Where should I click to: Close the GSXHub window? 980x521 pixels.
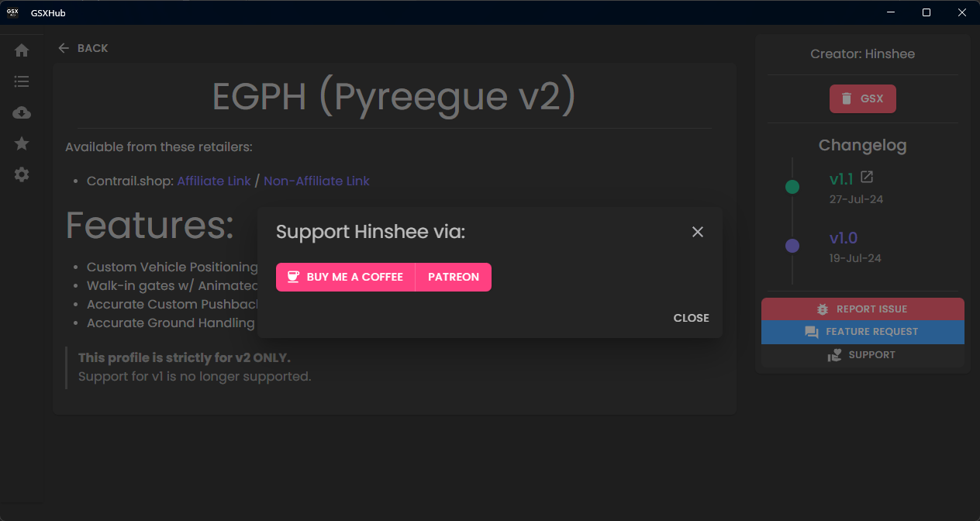(962, 12)
